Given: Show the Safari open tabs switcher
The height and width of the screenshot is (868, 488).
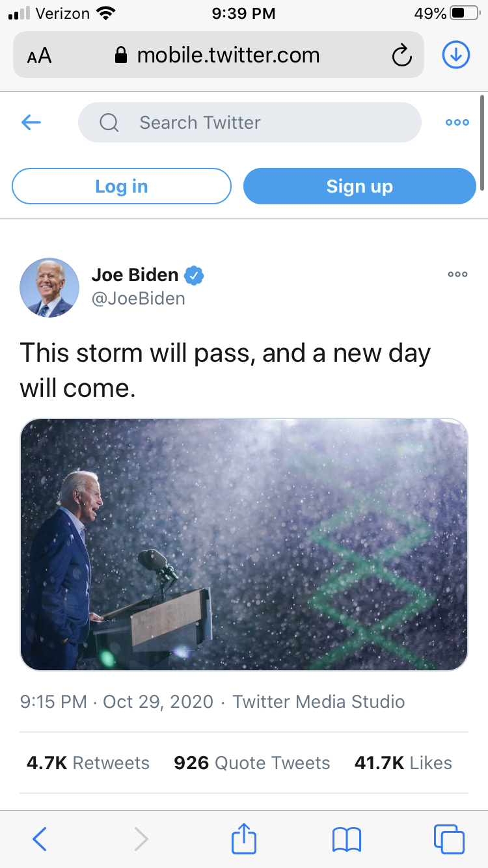Looking at the screenshot, I should (449, 839).
